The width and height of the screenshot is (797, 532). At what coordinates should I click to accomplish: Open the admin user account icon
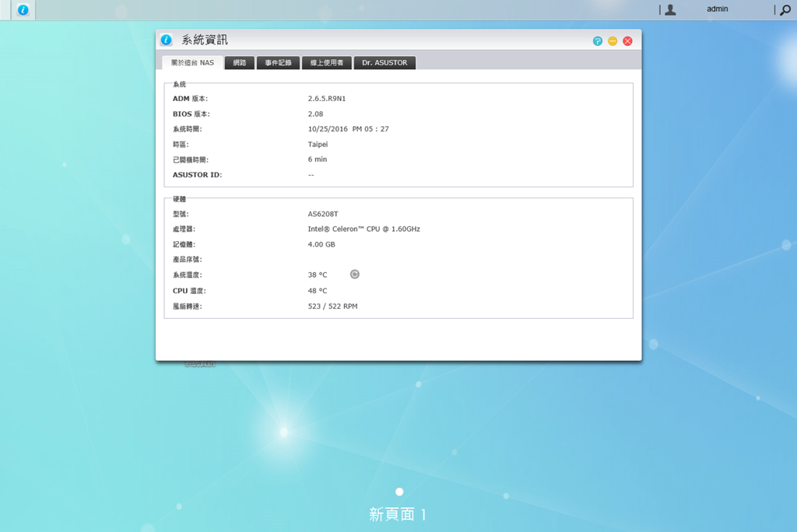[670, 9]
